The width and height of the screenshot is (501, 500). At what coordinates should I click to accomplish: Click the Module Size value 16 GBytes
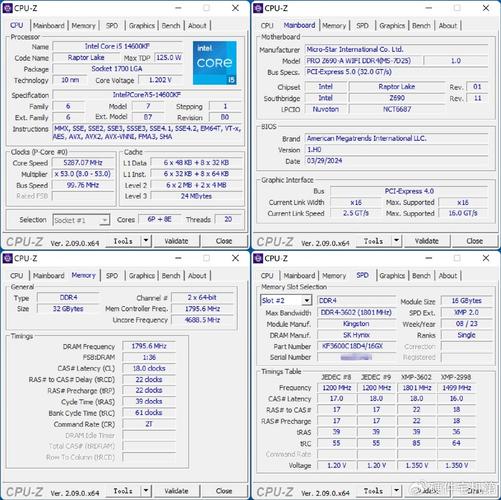click(x=466, y=300)
